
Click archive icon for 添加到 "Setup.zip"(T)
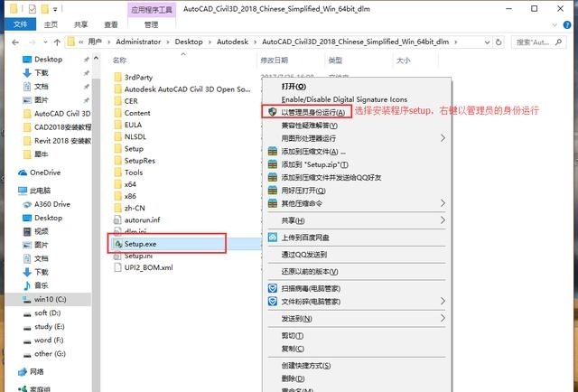[273, 164]
